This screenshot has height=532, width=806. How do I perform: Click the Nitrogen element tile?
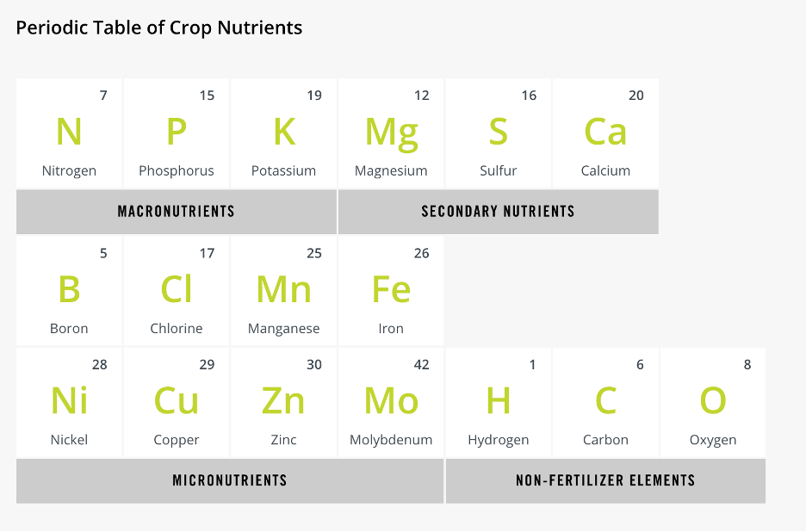pyautogui.click(x=69, y=133)
